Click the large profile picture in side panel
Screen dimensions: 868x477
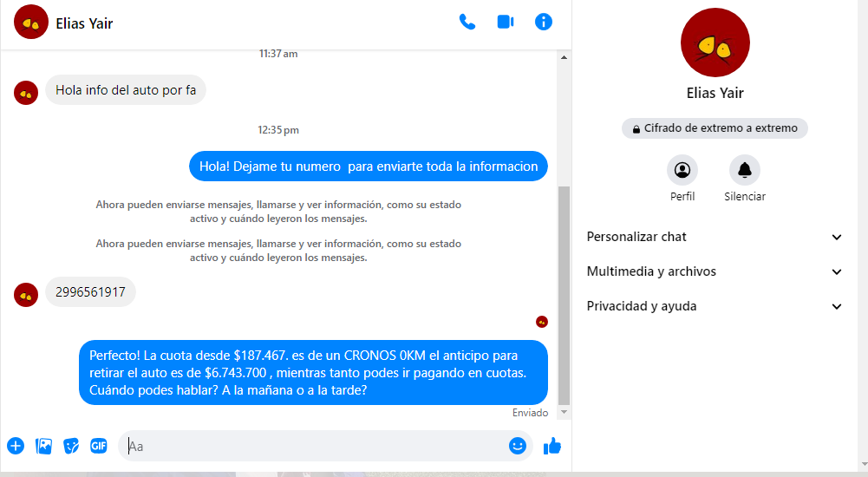[x=715, y=42]
